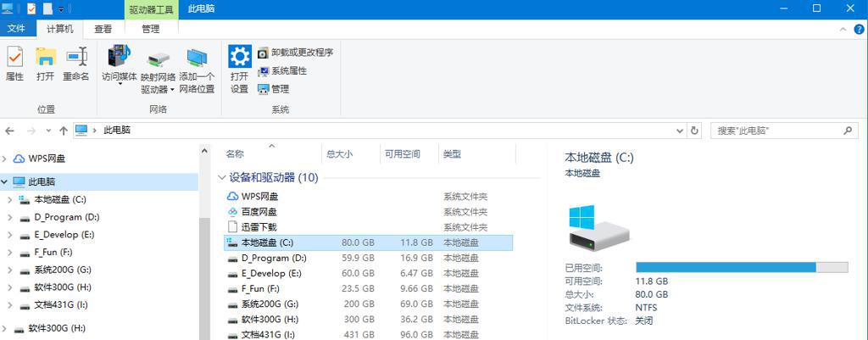Click the quick access Properties checkmark icon

click(31, 8)
